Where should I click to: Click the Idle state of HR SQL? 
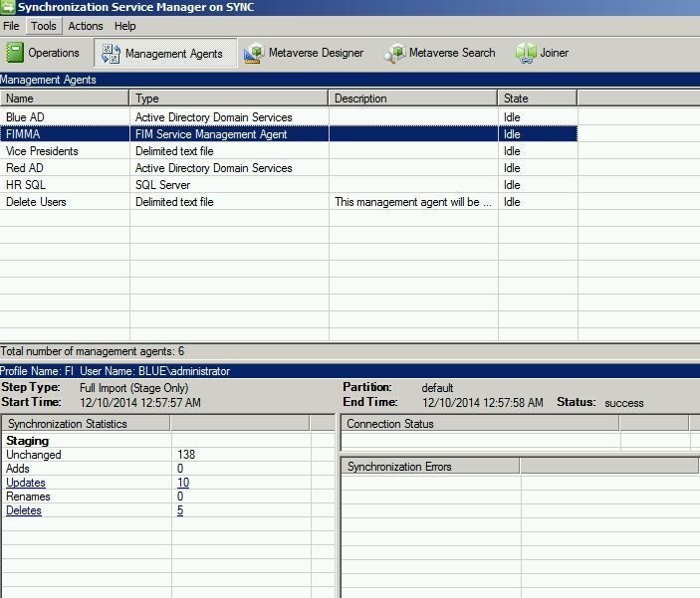tap(512, 185)
